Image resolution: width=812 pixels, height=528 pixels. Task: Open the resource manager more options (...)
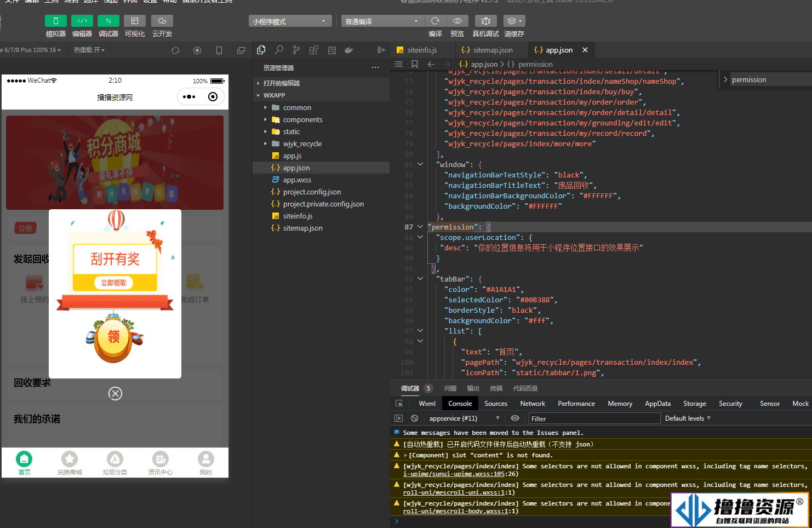(375, 67)
